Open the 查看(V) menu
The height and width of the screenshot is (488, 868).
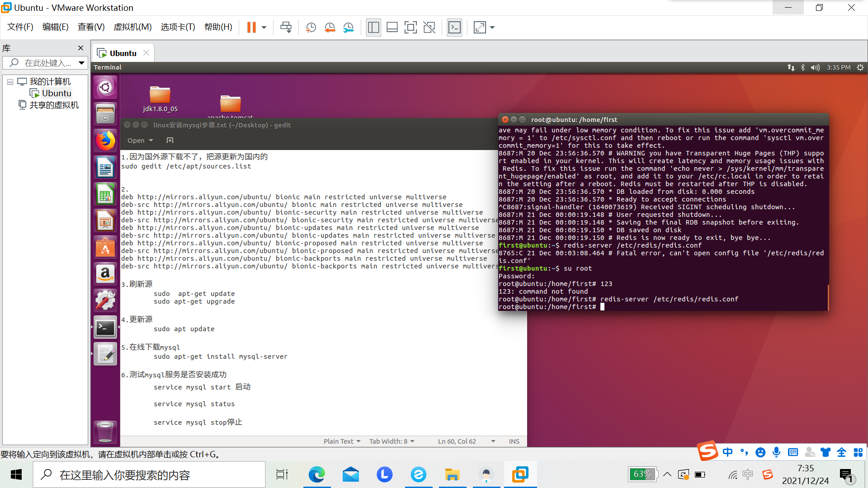[91, 27]
